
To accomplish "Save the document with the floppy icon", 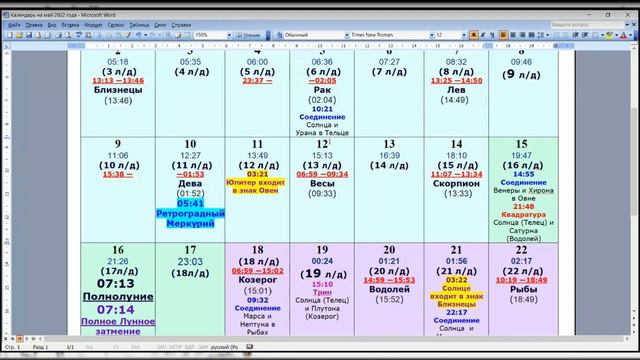I will coord(29,35).
